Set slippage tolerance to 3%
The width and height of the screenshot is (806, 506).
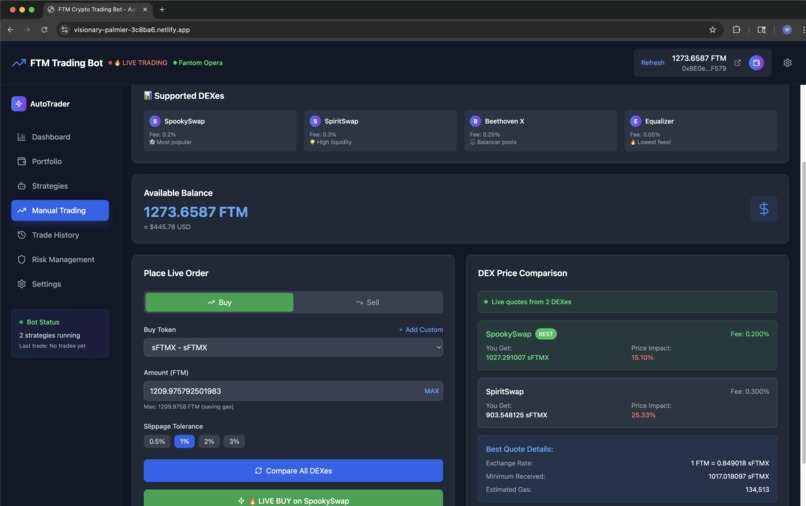click(x=234, y=441)
